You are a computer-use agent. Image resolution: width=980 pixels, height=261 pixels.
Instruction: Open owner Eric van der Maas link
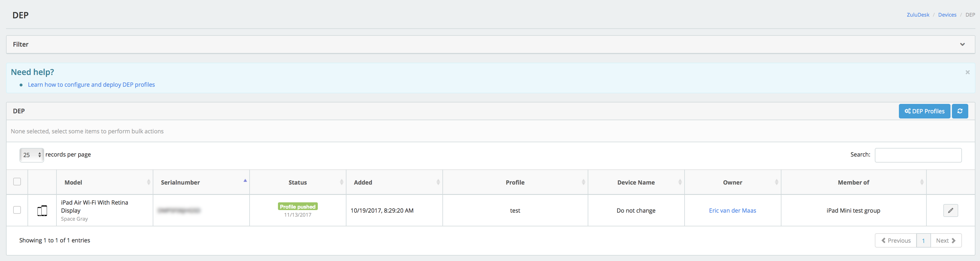tap(732, 210)
